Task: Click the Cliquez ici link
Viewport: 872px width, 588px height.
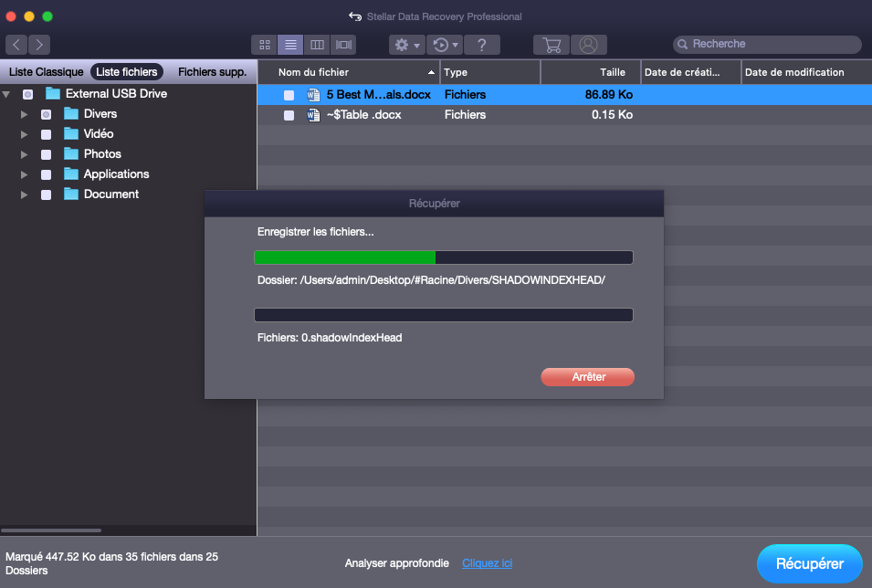Action: pos(487,563)
